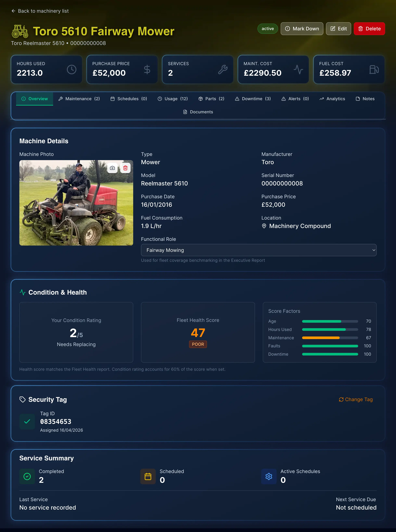
Task: Click the clock icon in Hours Used card
Action: pyautogui.click(x=71, y=70)
